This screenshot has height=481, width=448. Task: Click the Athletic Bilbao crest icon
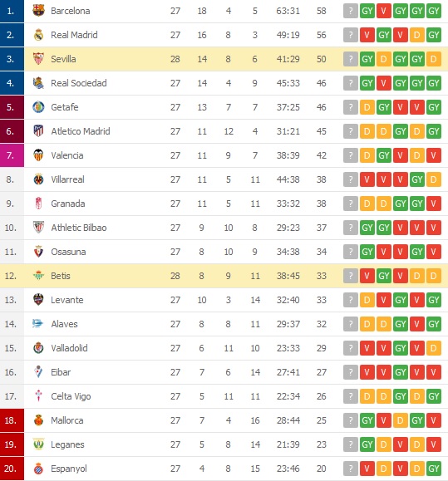click(x=38, y=228)
